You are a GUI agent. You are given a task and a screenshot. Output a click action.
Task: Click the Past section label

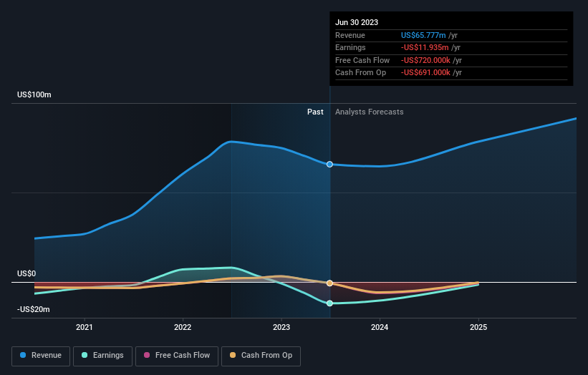(x=315, y=112)
